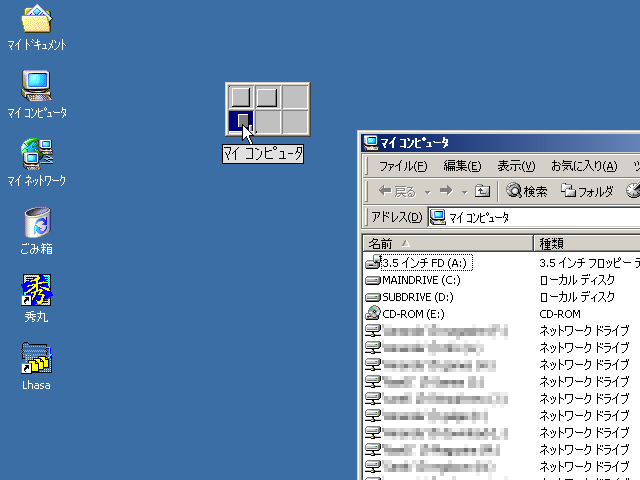
Task: Switch to the empty bottom-right pager cell
Action: (x=295, y=122)
